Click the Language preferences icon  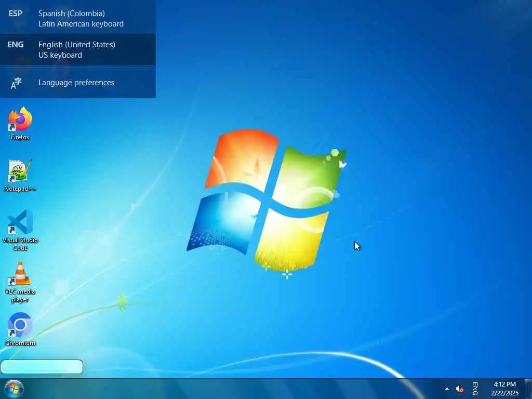(x=16, y=83)
